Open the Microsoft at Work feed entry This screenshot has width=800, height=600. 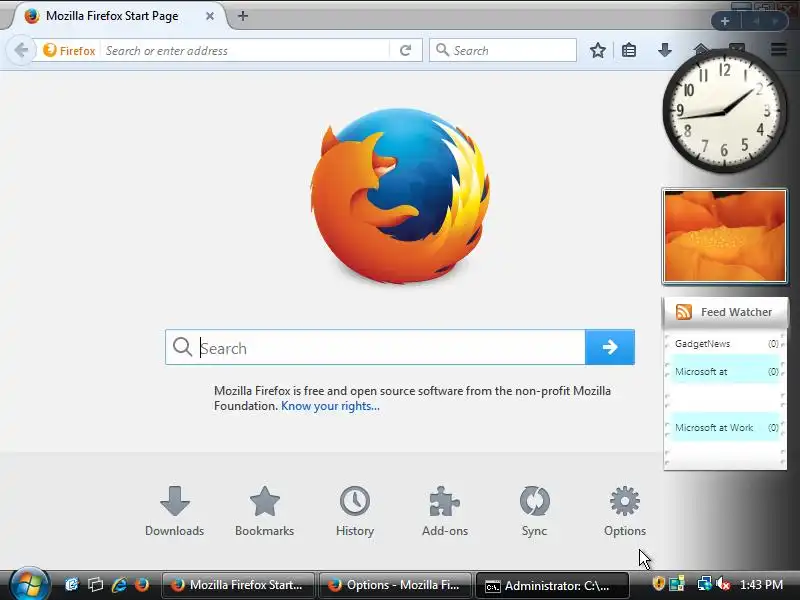click(725, 428)
